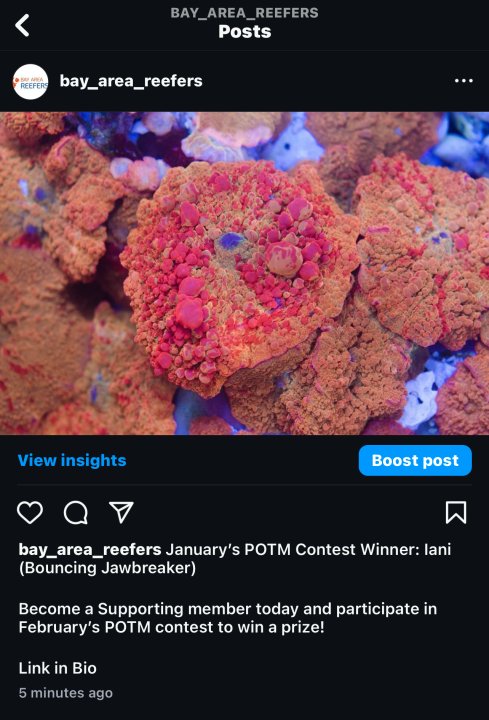Click View insights
Viewport: 489px width, 720px height.
point(72,460)
